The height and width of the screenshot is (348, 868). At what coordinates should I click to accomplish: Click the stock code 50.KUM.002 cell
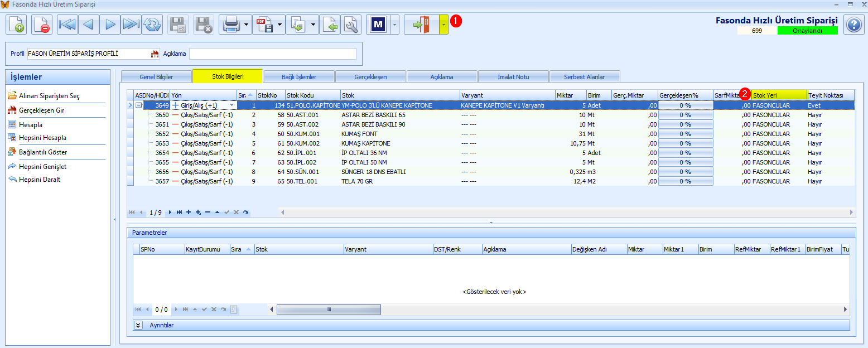point(312,143)
